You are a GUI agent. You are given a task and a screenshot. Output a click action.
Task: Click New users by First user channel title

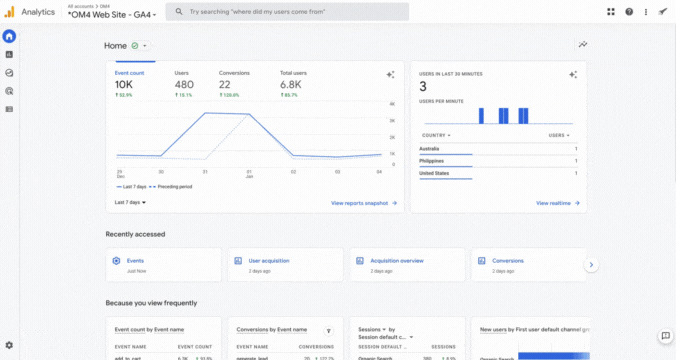(x=535, y=330)
